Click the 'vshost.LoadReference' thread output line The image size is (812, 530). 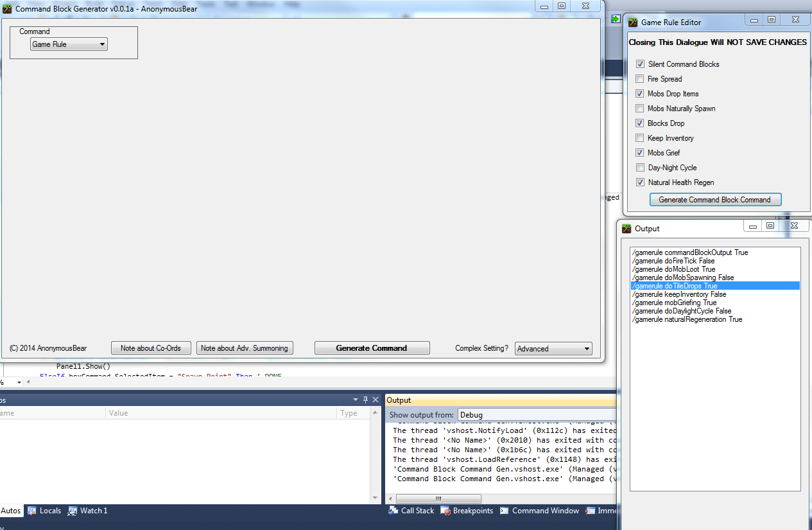pos(504,459)
